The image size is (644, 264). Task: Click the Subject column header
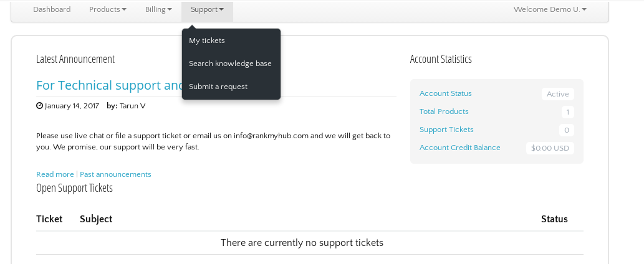coord(96,219)
